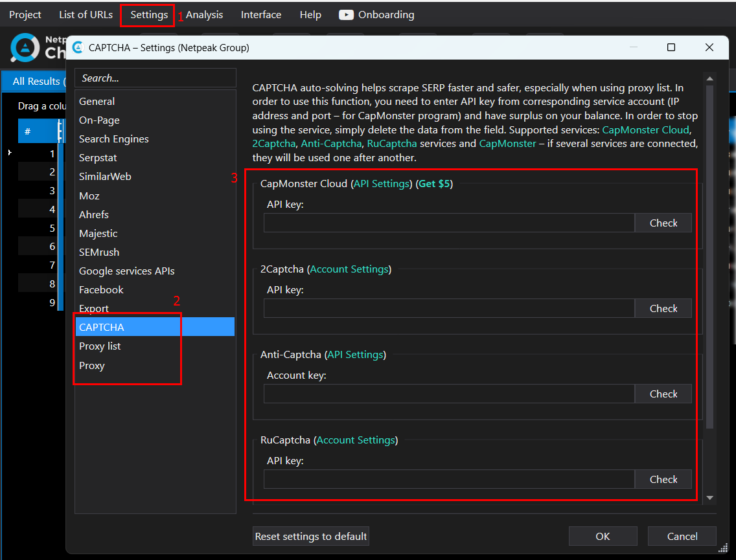Screen dimensions: 736x560
Task: Select row 1 in results table
Action: pyautogui.click(x=38, y=153)
